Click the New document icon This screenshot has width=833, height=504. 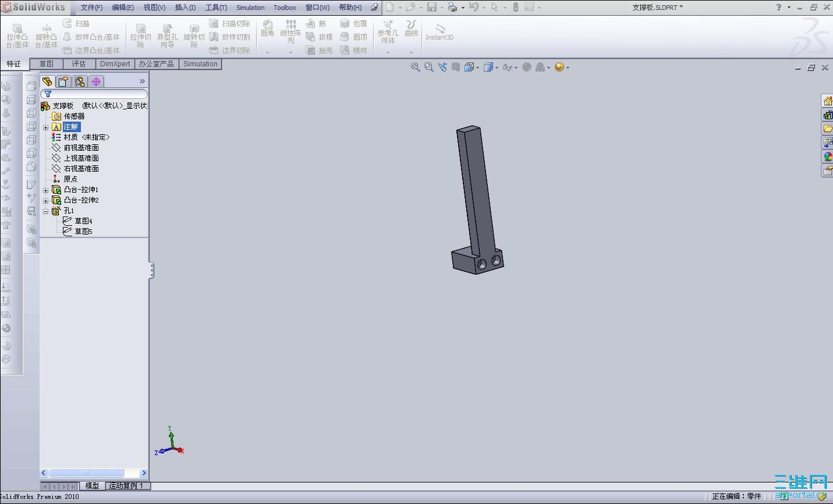[x=390, y=7]
